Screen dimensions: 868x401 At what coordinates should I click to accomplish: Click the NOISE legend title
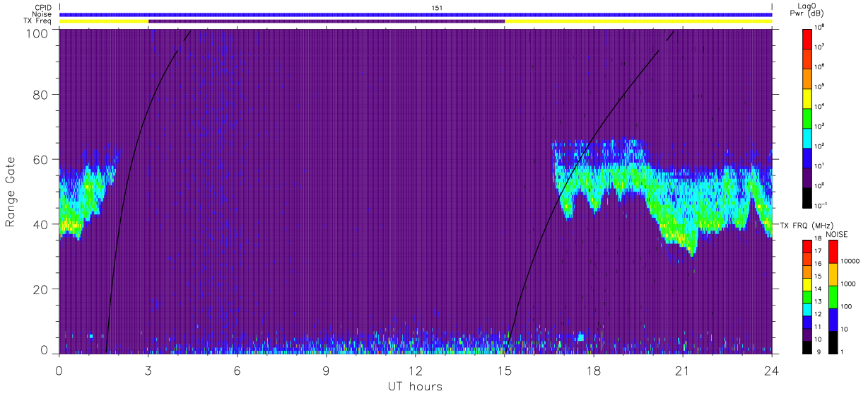838,233
